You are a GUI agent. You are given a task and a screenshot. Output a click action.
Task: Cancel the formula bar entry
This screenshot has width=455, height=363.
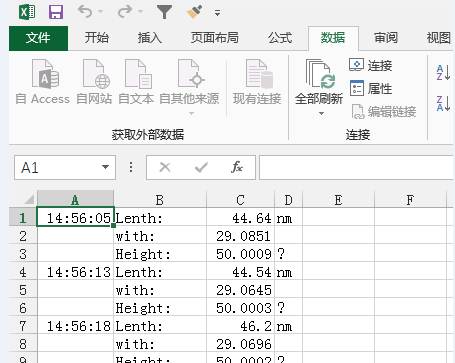tap(165, 167)
